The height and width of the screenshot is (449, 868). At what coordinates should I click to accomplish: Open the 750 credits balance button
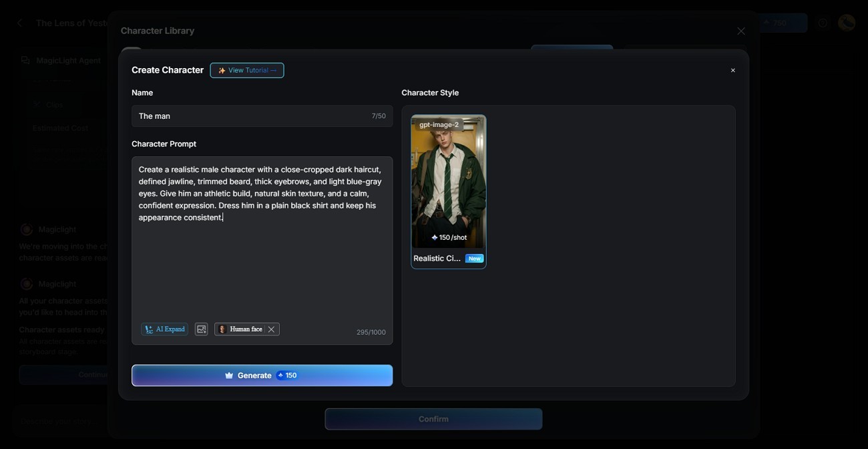coord(780,23)
